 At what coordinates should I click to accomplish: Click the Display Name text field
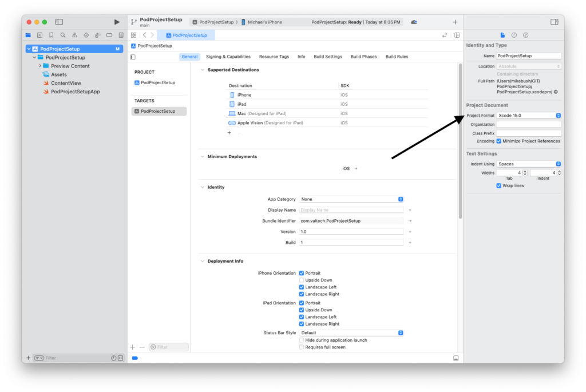[x=351, y=210]
